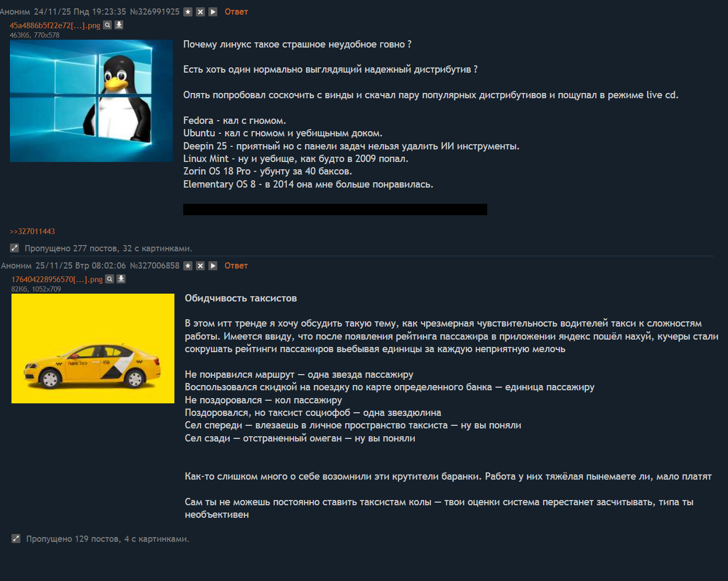728x581 pixels.
Task: Open image search for the taxi picture
Action: [x=110, y=278]
